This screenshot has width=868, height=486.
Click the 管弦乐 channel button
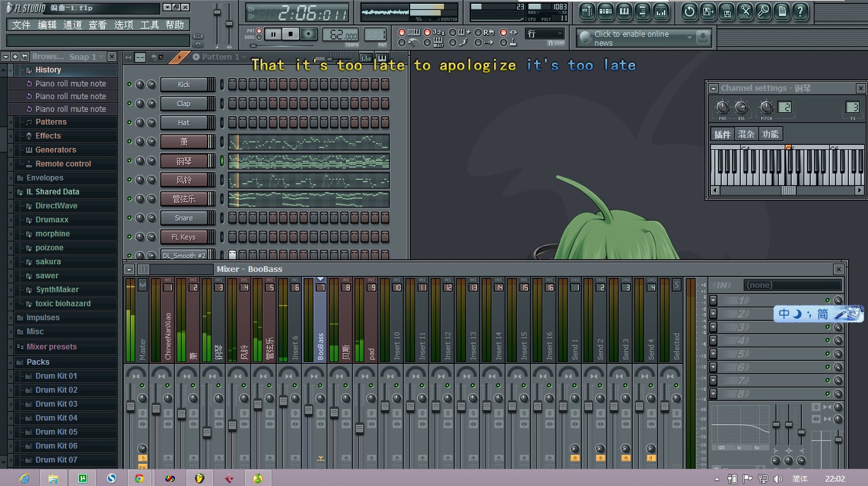184,199
